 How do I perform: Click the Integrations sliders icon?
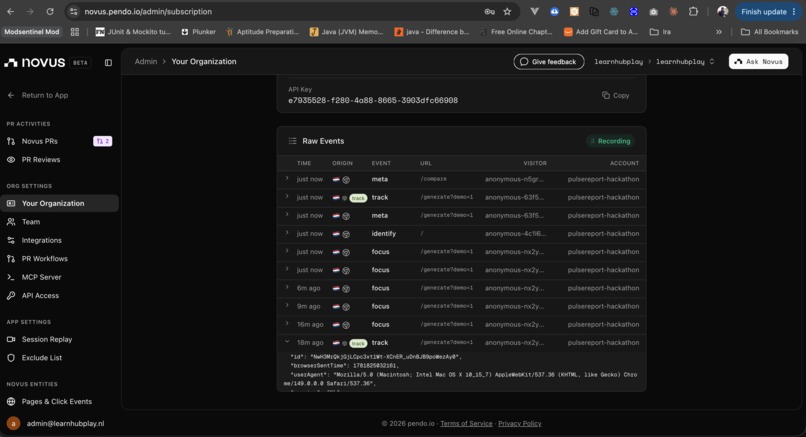pyautogui.click(x=11, y=240)
